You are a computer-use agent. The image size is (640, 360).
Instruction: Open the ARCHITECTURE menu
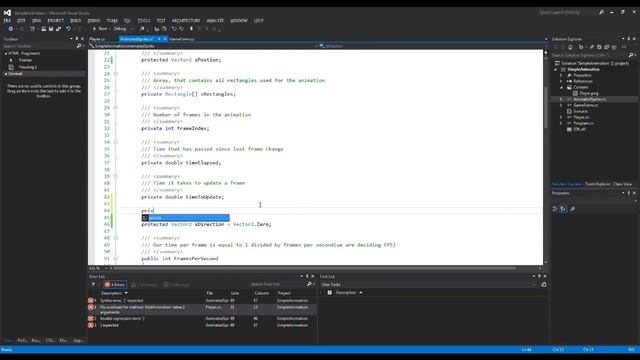pos(186,20)
